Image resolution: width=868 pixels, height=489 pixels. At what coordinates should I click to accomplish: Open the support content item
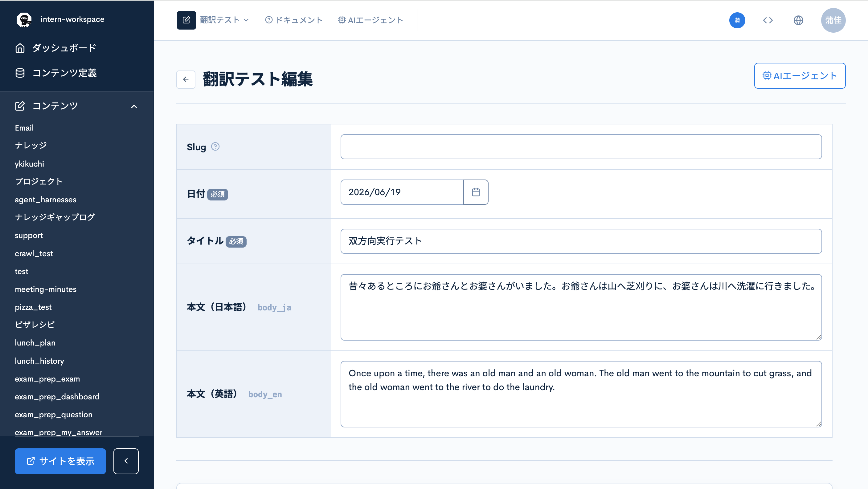click(29, 236)
